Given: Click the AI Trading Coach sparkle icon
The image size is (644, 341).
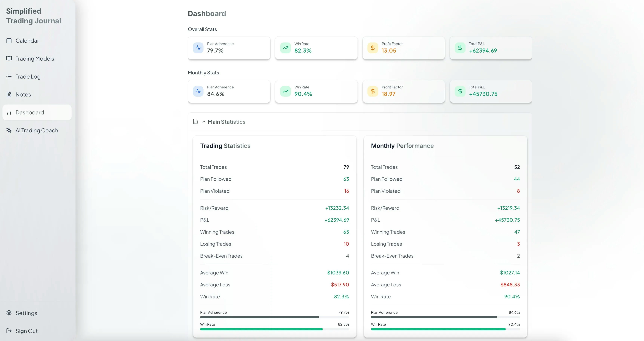Looking at the screenshot, I should tap(9, 130).
